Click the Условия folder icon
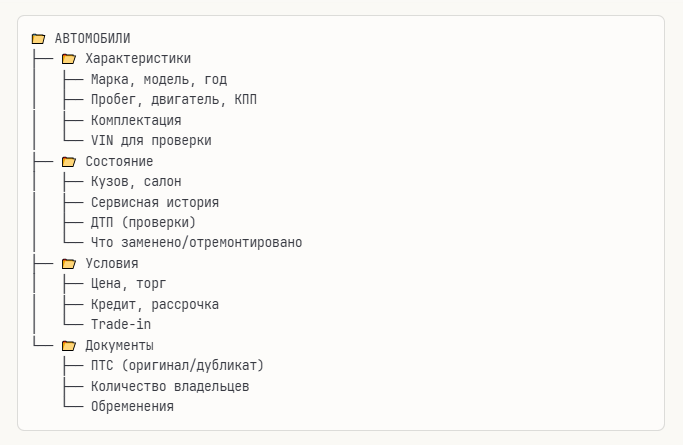 (x=69, y=264)
